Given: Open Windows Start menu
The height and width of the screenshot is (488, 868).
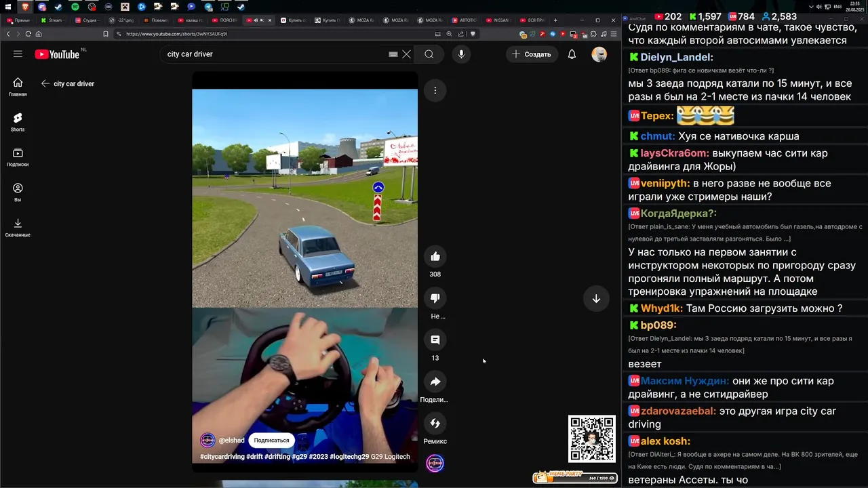Looking at the screenshot, I should (x=8, y=7).
